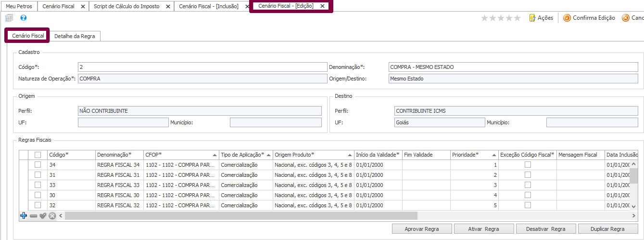Click the Destino UF field Goiás
The image size is (644, 240).
[440, 122]
